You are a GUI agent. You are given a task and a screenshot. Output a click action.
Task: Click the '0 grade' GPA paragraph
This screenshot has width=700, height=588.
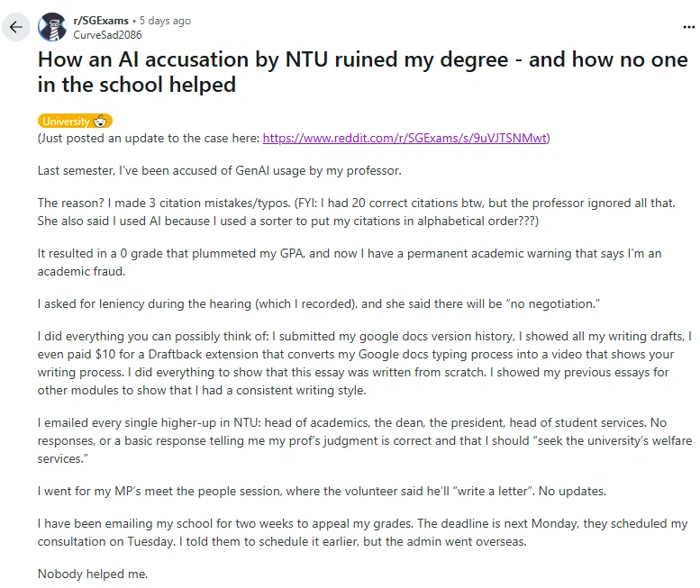(350, 262)
